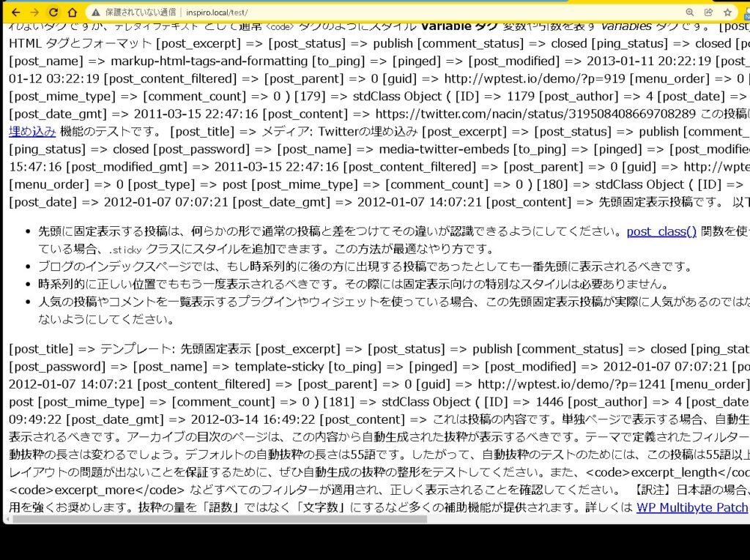Go back using the browser back arrow

tap(15, 12)
